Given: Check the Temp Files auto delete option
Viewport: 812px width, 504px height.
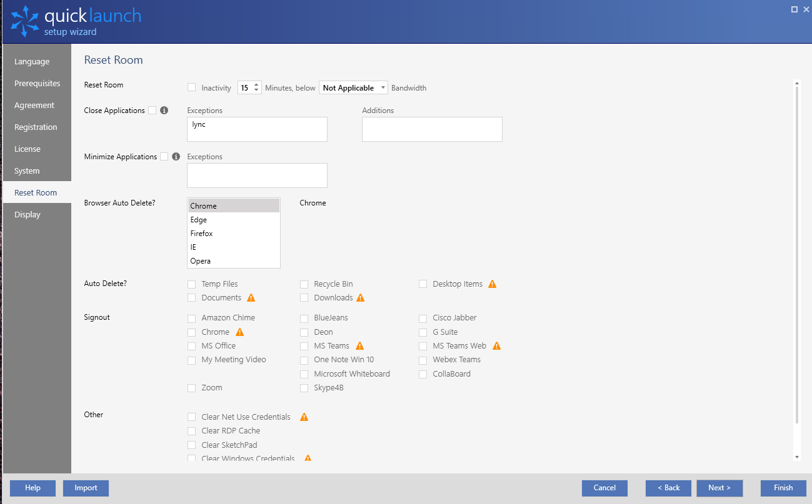Looking at the screenshot, I should 191,284.
